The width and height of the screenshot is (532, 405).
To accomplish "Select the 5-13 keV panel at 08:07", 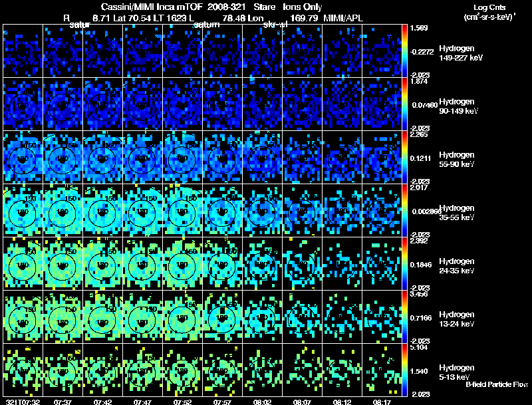I will 303,370.
